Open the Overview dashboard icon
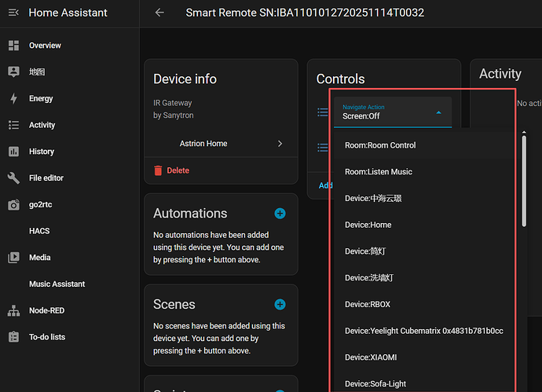Viewport: 542px width, 392px height. point(14,46)
